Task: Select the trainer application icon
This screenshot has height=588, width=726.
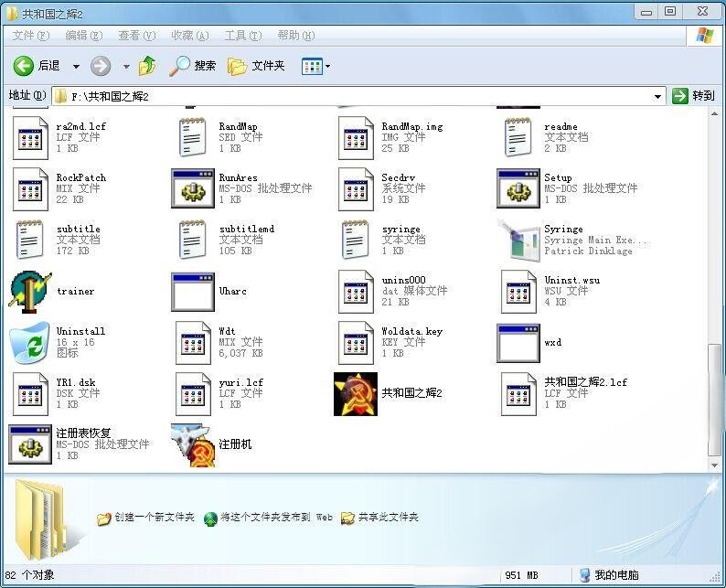Action: [29, 292]
